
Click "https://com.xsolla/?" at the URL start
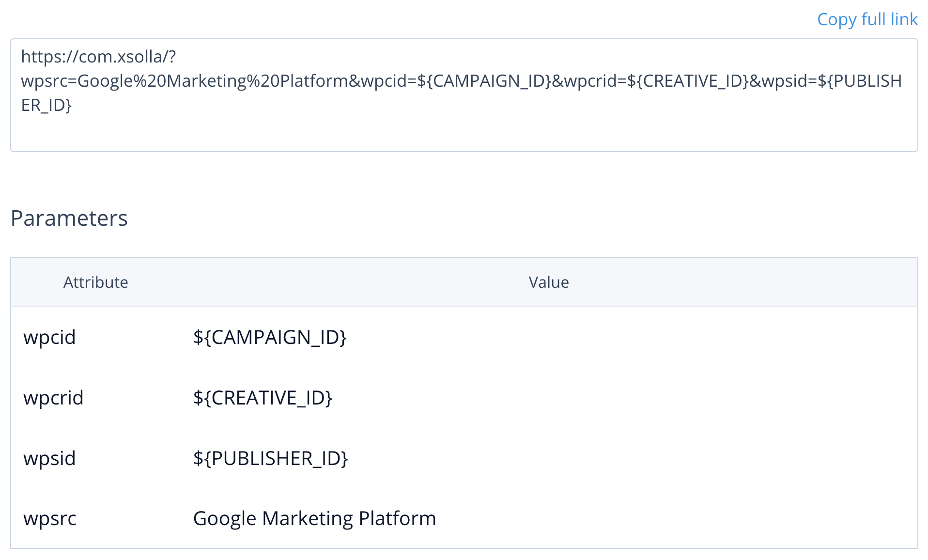pos(98,57)
